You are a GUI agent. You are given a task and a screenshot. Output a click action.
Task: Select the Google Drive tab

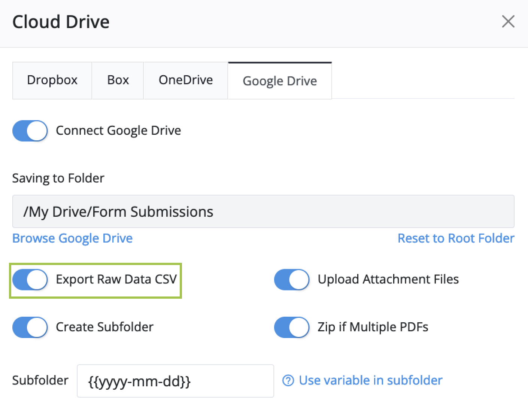pos(280,81)
